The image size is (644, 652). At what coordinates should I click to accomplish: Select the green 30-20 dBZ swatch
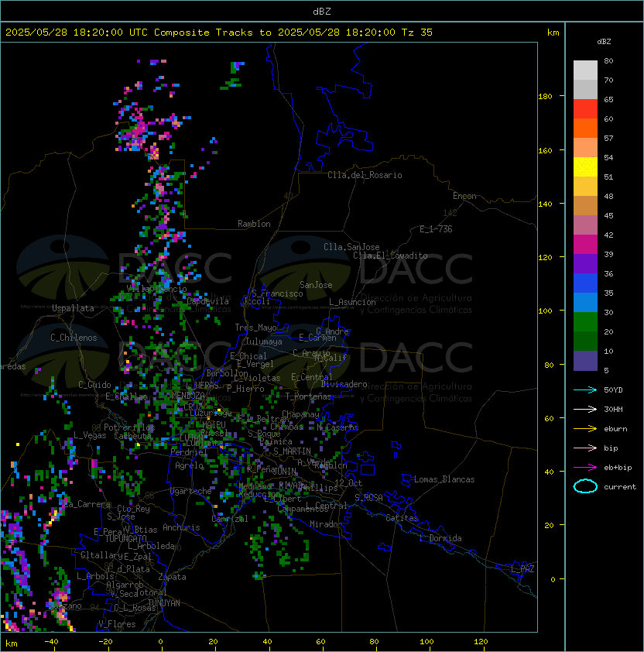click(x=585, y=322)
